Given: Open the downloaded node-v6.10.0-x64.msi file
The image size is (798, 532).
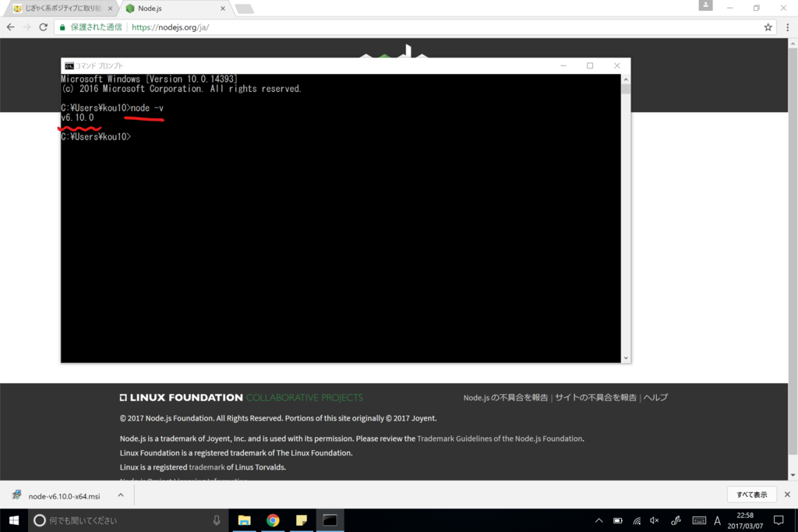Looking at the screenshot, I should (64, 496).
